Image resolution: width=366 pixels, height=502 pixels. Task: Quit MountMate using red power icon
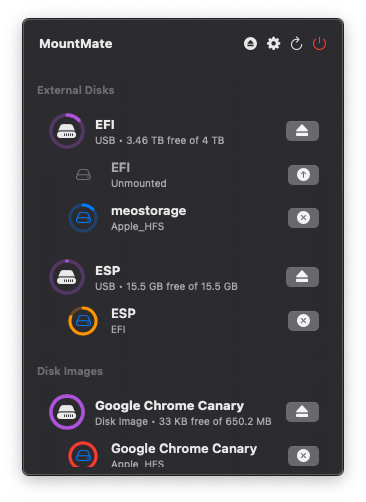coord(319,44)
